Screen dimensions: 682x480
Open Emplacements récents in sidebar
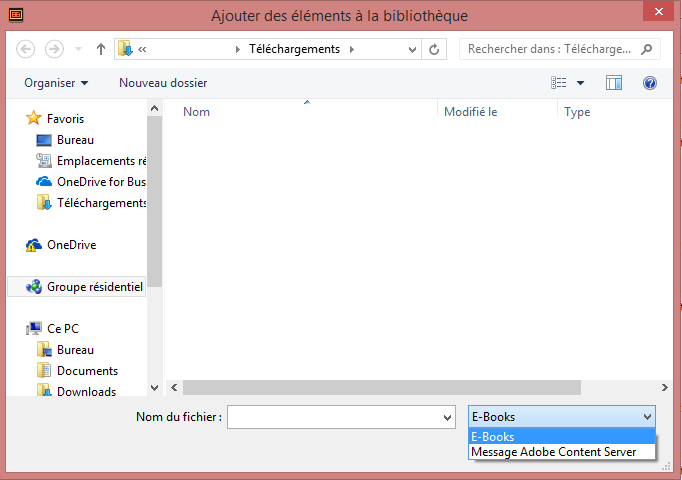click(101, 161)
